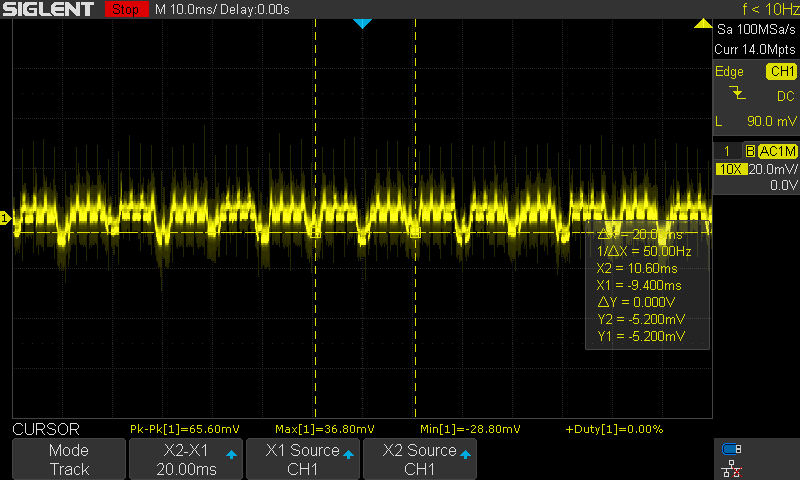
Task: Click the channel 1 ground marker
Action: coord(5,218)
